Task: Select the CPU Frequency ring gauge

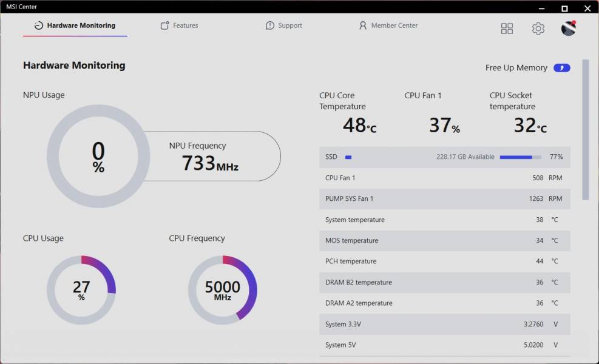Action: tap(223, 290)
